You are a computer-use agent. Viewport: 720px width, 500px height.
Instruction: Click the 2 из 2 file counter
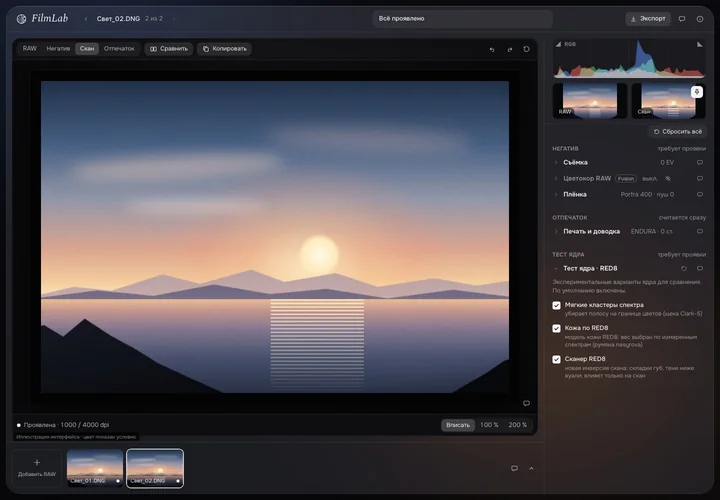point(154,19)
